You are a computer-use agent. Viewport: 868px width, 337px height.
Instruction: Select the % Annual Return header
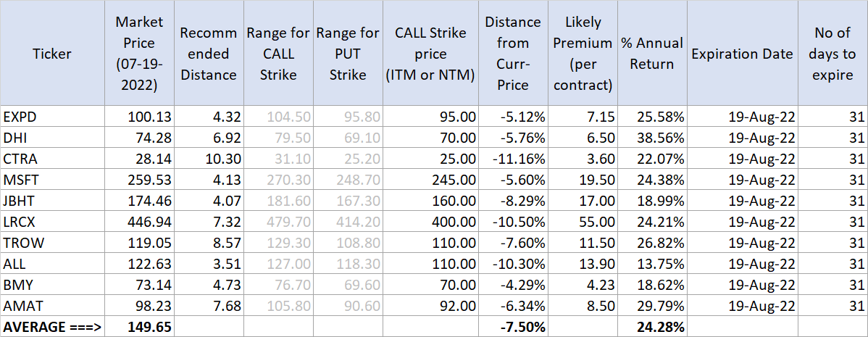(651, 54)
